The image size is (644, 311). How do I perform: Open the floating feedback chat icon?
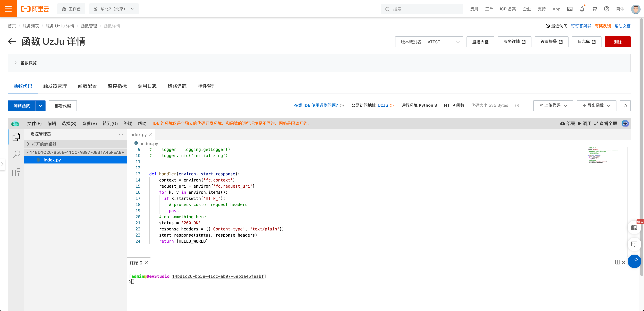[x=634, y=244]
